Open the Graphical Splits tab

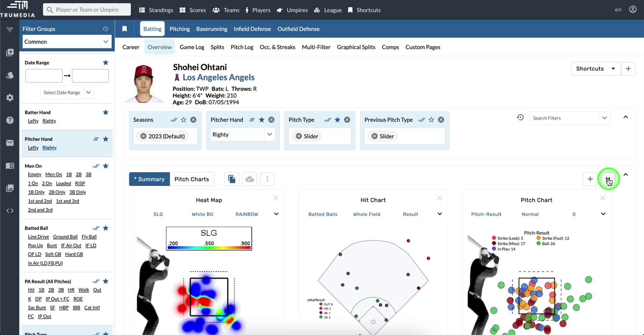point(356,47)
